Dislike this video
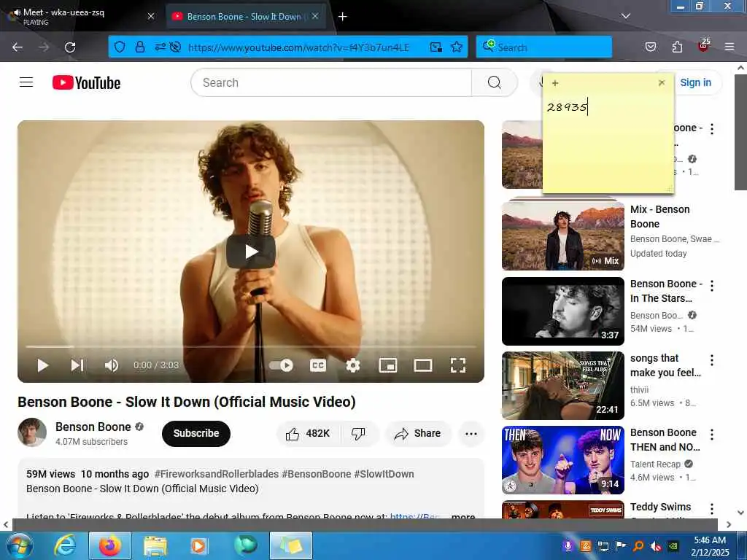Viewport: 747px width, 560px height. (x=358, y=433)
